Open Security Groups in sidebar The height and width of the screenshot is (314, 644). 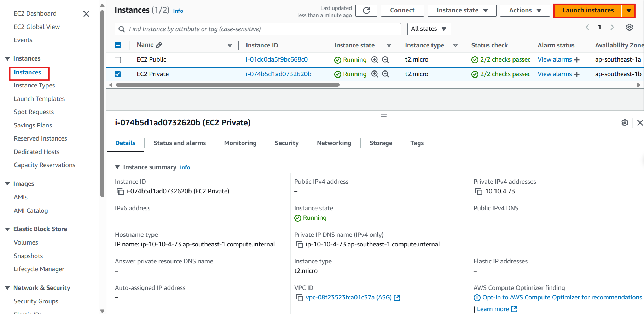point(36,301)
